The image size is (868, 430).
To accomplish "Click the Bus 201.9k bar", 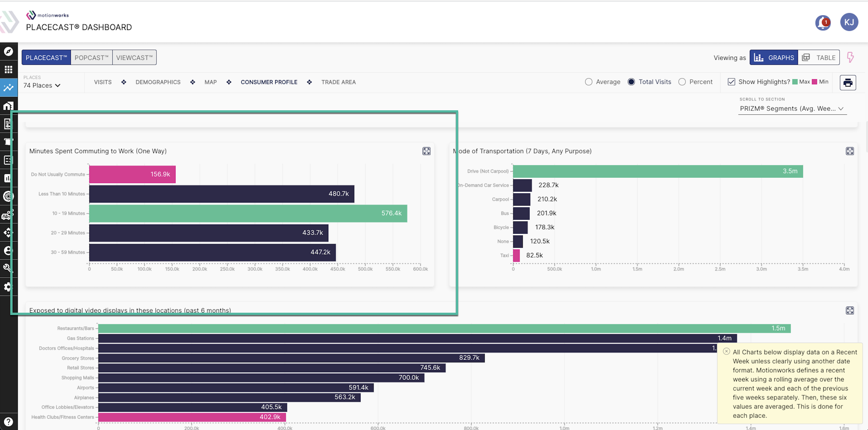I will pos(521,213).
